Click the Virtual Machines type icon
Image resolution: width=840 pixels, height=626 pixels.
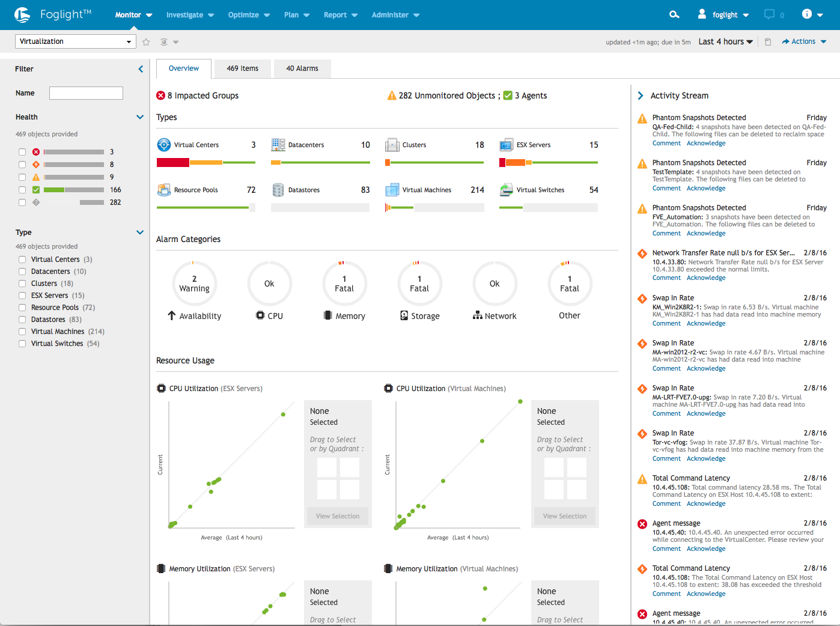[392, 190]
